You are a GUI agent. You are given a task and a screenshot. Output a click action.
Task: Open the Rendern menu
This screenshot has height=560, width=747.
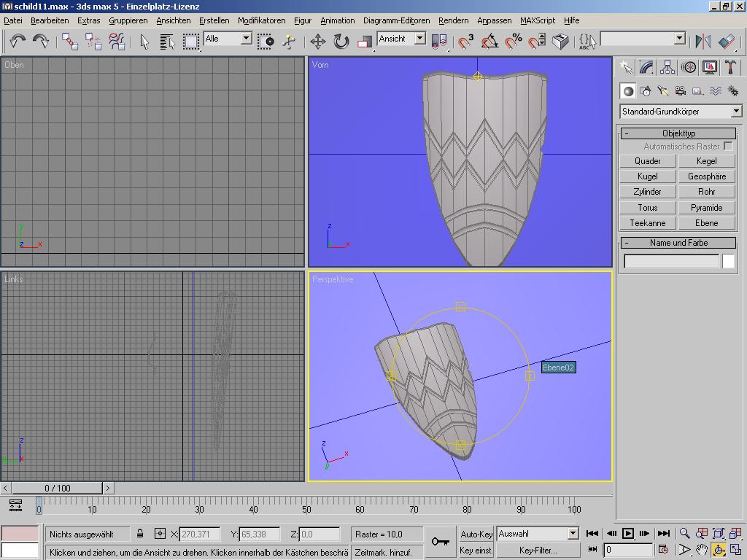pyautogui.click(x=453, y=20)
